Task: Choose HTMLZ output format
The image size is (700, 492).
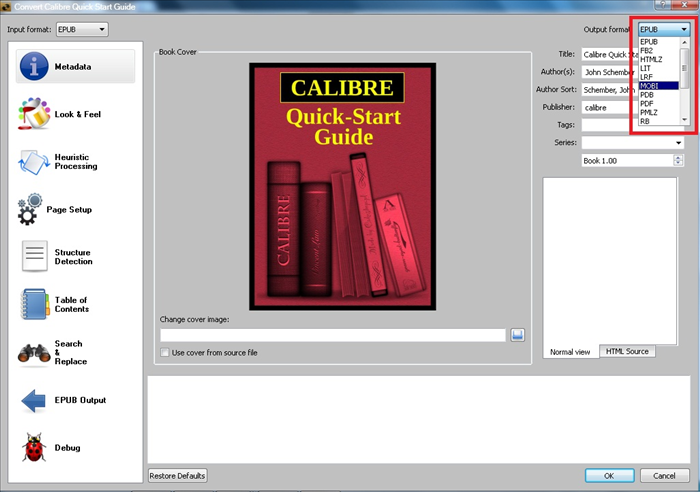Action: click(658, 59)
